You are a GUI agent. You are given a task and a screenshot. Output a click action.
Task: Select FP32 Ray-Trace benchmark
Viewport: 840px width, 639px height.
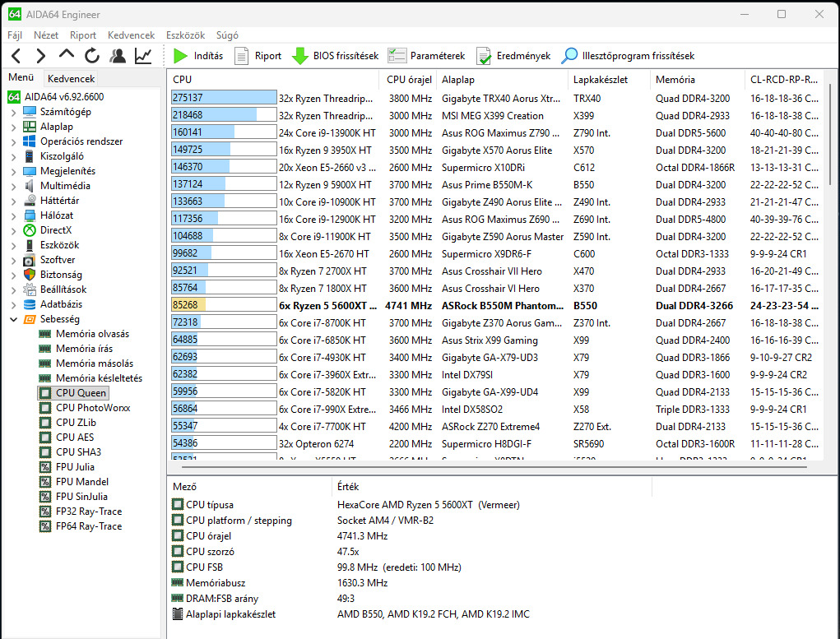pyautogui.click(x=81, y=512)
